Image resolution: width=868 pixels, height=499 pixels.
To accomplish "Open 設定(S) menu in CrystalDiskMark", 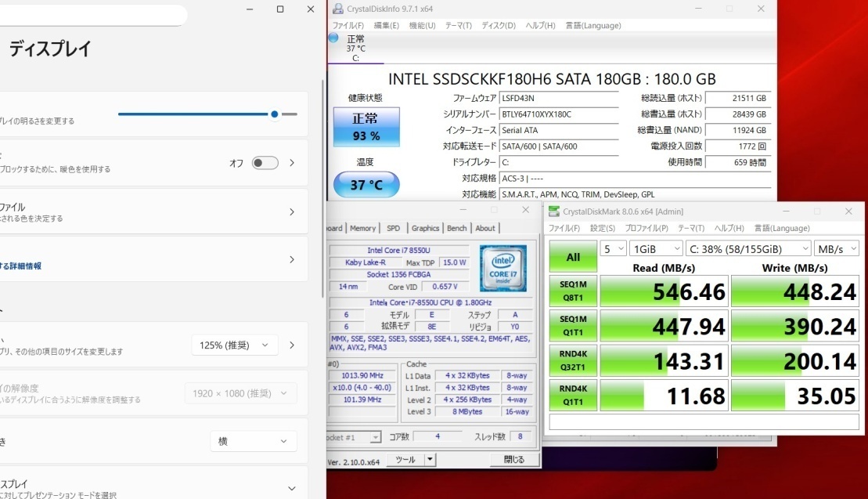I will click(603, 228).
